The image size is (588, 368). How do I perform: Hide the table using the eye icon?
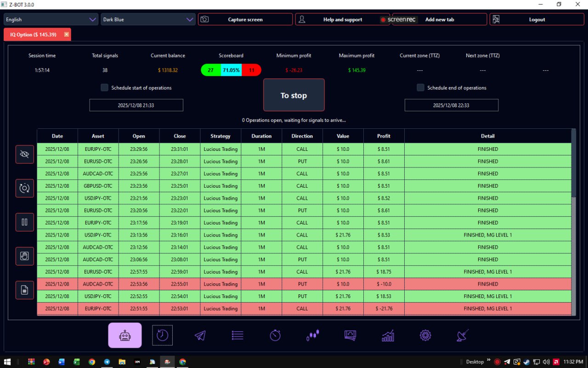24,154
